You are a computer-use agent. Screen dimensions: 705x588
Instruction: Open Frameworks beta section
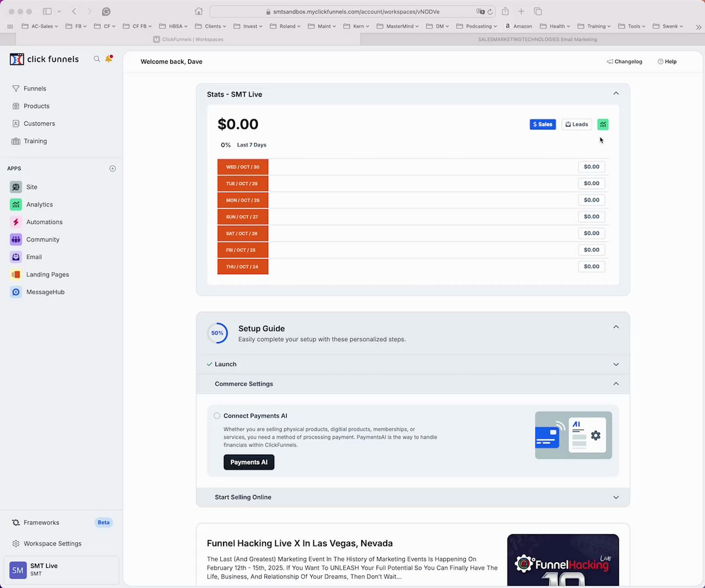click(41, 522)
